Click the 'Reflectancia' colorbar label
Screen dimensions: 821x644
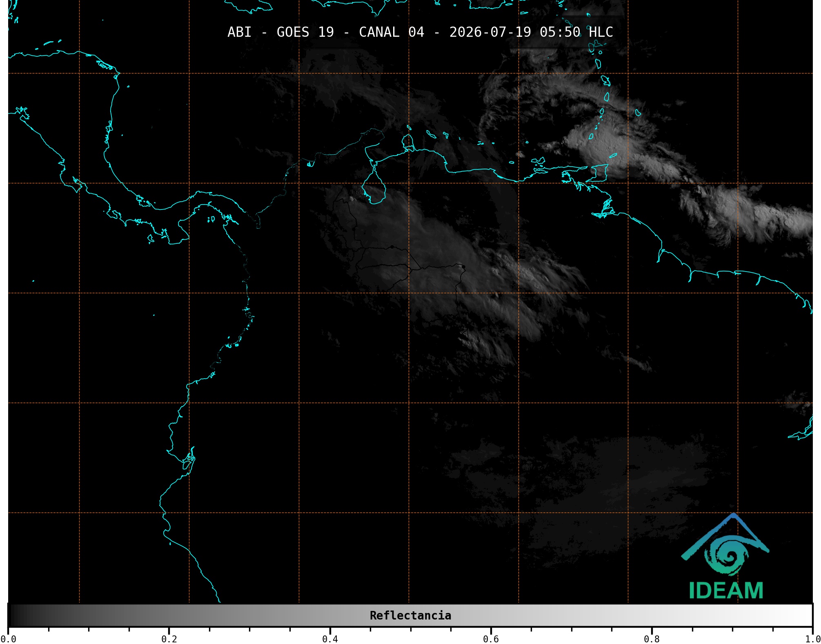[410, 615]
